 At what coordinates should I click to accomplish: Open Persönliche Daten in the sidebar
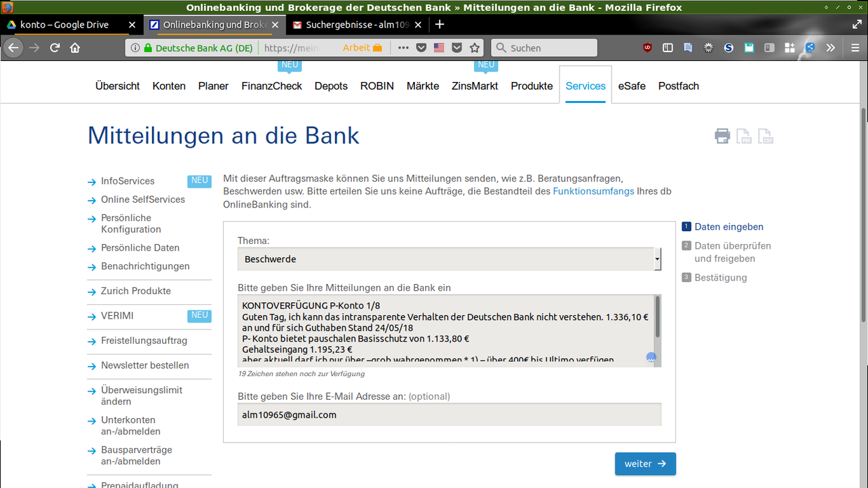click(x=140, y=248)
